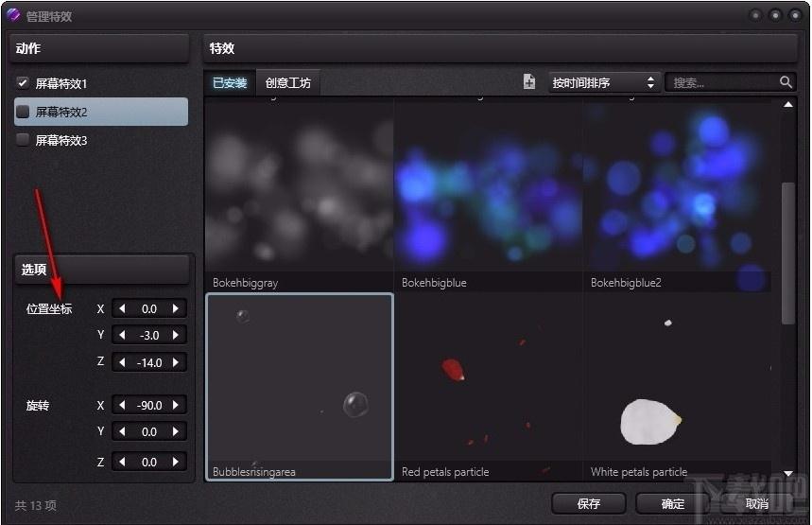Decrease position Y with left arrow
The image size is (812, 525).
tap(122, 335)
